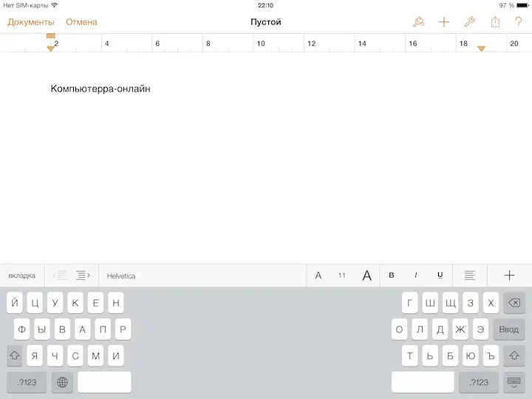532x399 pixels.
Task: Tap the Щ key
Action: [x=450, y=302]
